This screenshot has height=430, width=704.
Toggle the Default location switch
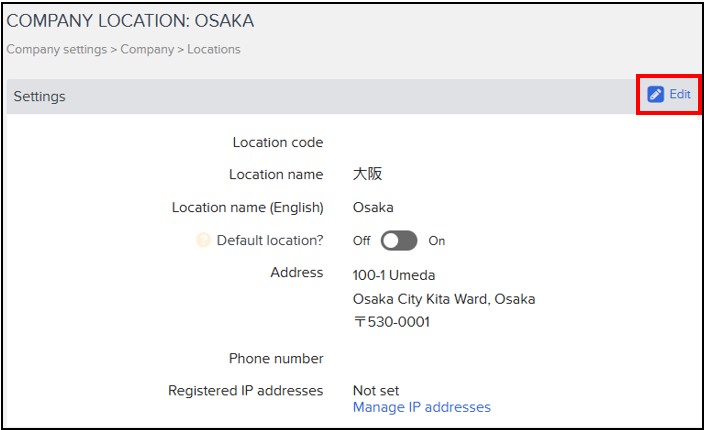coord(399,241)
